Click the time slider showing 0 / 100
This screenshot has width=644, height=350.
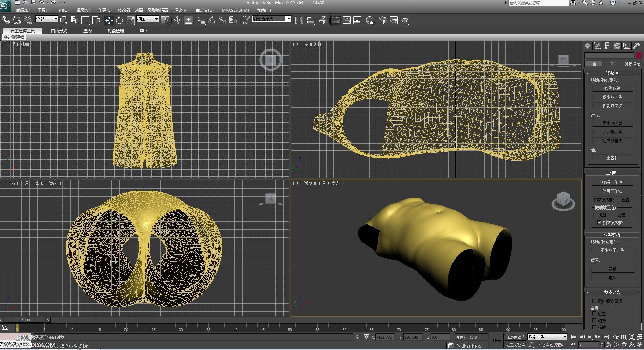click(x=24, y=320)
